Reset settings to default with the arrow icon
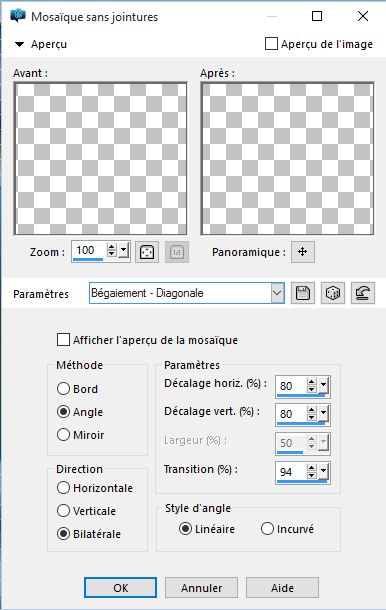 tap(363, 293)
